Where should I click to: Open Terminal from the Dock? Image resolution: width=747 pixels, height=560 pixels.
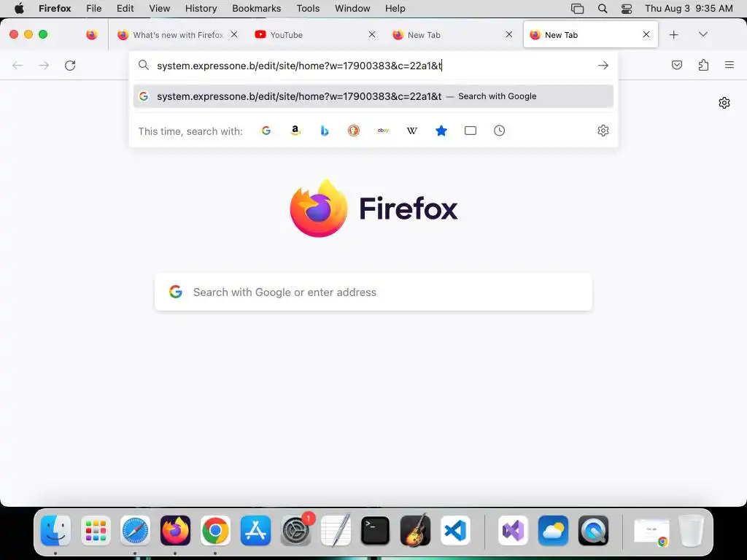point(376,531)
